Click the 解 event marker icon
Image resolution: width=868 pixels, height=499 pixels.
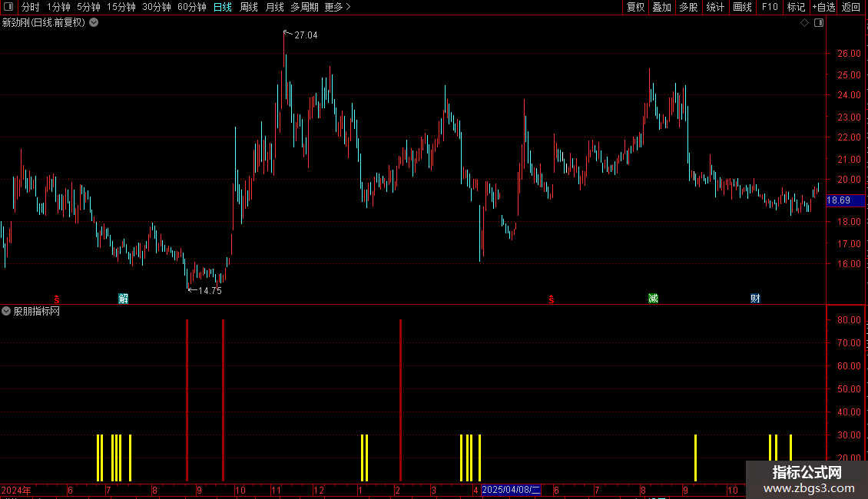[124, 299]
